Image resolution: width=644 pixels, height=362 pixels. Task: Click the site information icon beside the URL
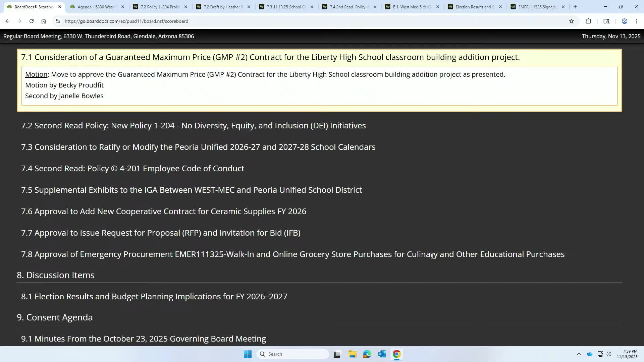coord(58,21)
